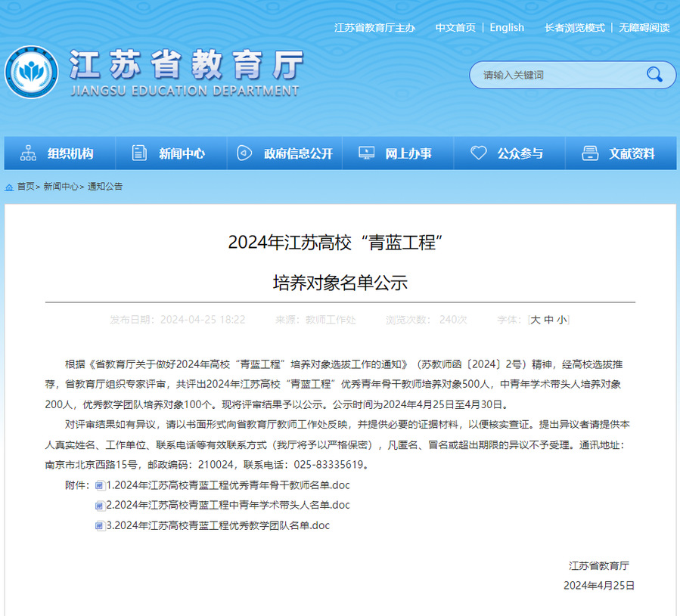
Task: Open the 中文首页 link
Action: click(455, 28)
